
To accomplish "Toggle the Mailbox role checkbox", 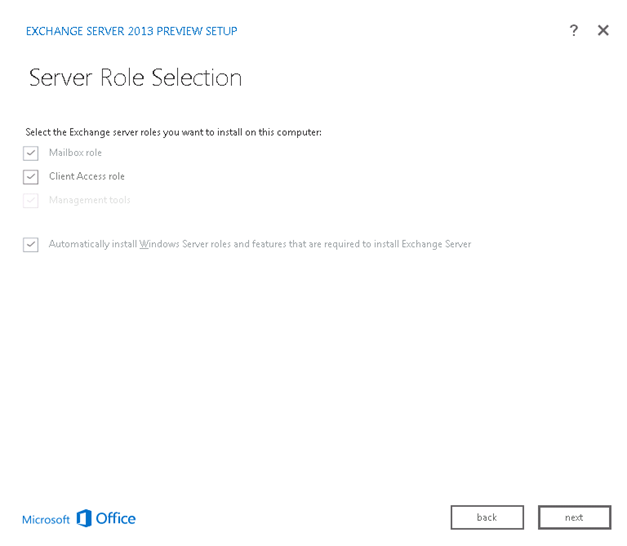I will [31, 153].
